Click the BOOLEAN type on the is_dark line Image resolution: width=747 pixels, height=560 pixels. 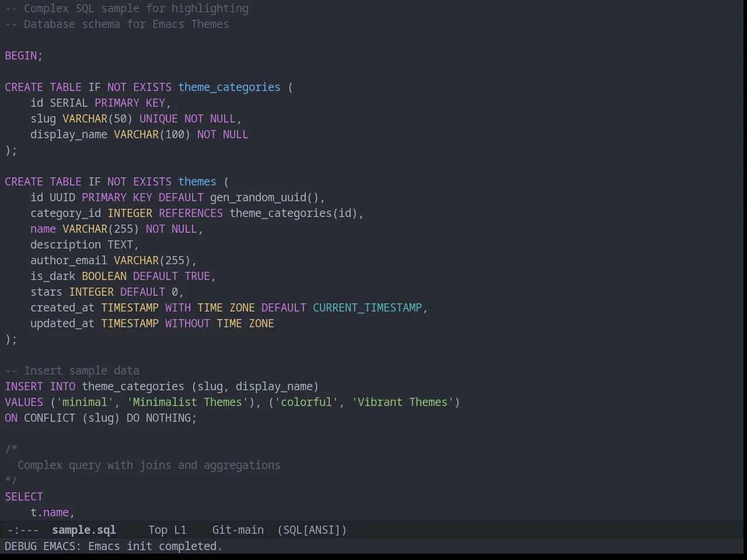[104, 276]
